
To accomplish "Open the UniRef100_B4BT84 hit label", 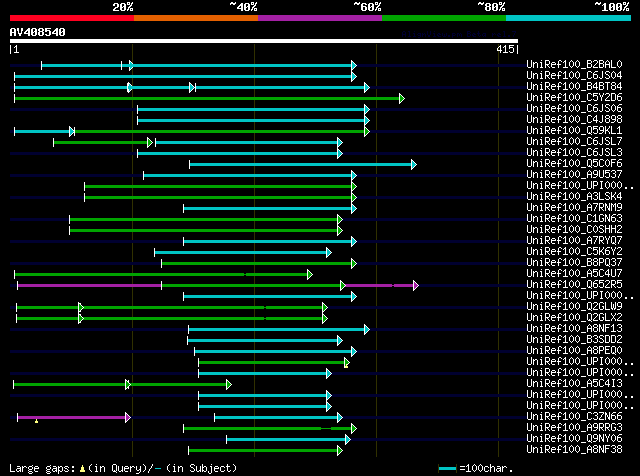I will (574, 87).
